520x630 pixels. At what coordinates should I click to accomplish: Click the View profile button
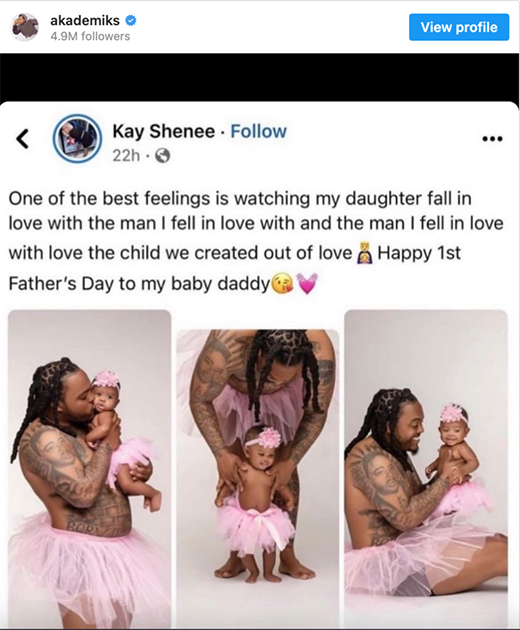[459, 27]
